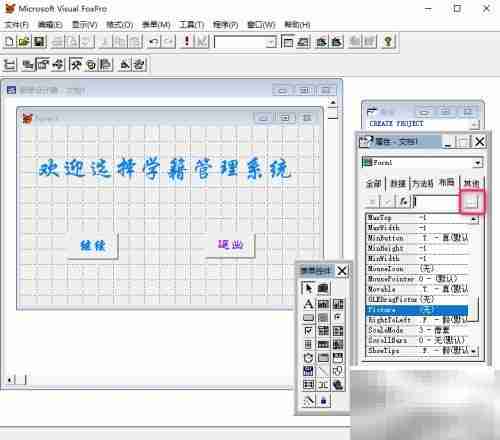The image size is (500, 440).
Task: Open the Command window from the toolbar
Action: click(288, 42)
